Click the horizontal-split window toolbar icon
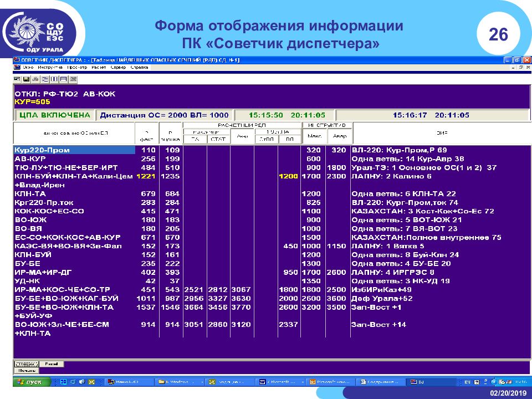532x399 pixels. coord(63,79)
